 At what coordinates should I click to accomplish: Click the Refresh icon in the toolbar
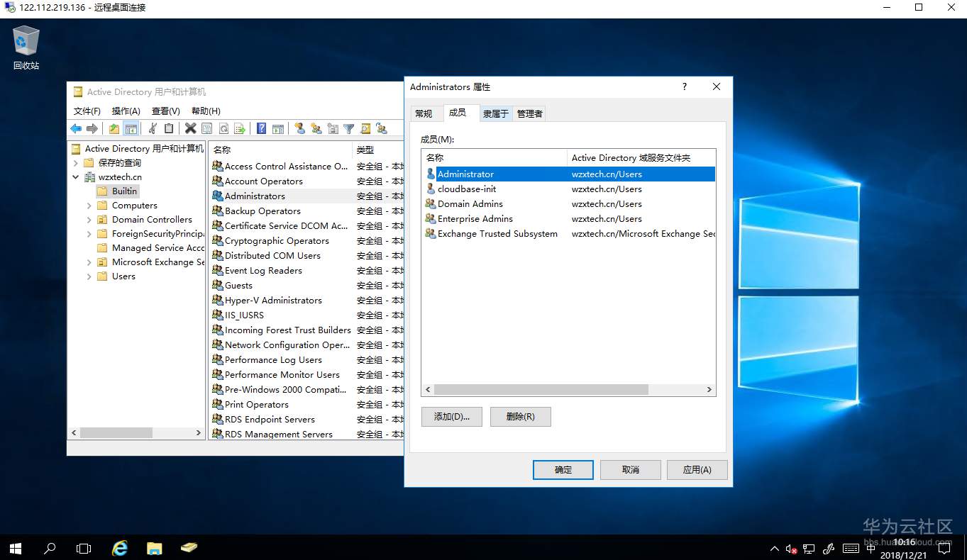[x=223, y=128]
